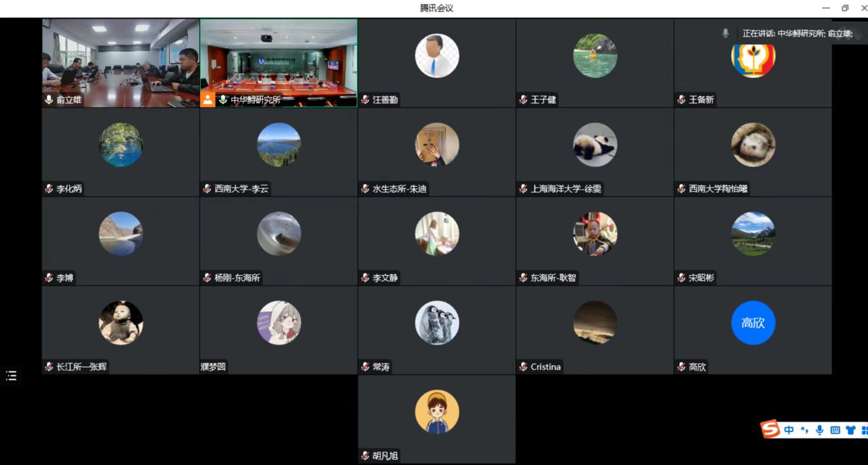Click the 胡凡旭 name label
This screenshot has width=868, height=465.
pyautogui.click(x=385, y=456)
